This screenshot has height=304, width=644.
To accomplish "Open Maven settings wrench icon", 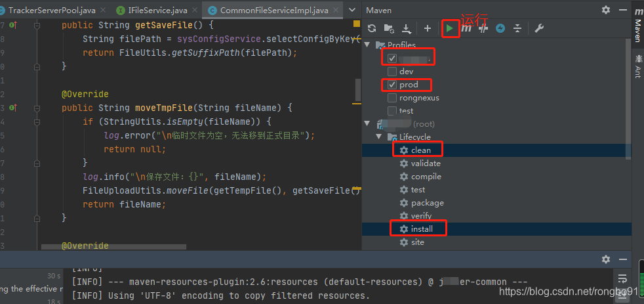I will pyautogui.click(x=539, y=28).
